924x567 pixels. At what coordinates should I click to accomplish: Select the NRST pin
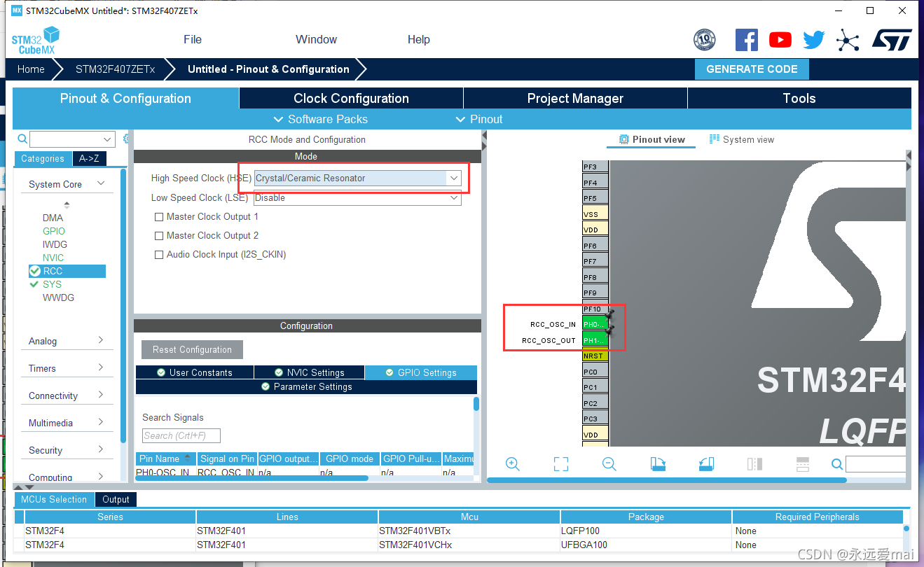point(595,356)
